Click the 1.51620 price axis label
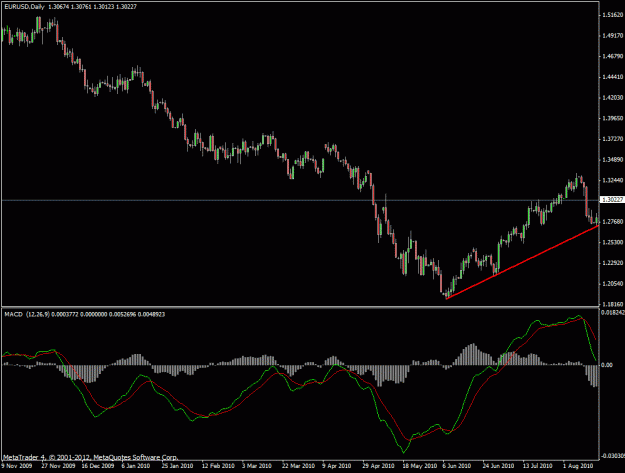 613,15
